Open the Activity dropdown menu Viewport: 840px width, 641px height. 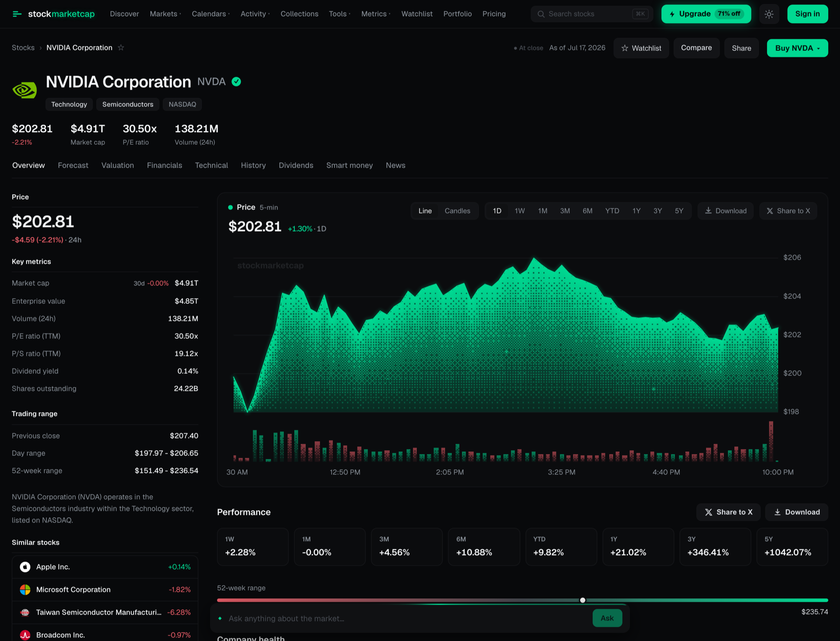(x=255, y=14)
